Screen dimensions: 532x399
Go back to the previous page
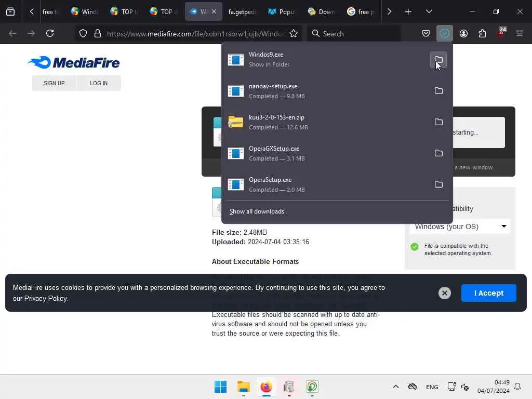point(12,34)
